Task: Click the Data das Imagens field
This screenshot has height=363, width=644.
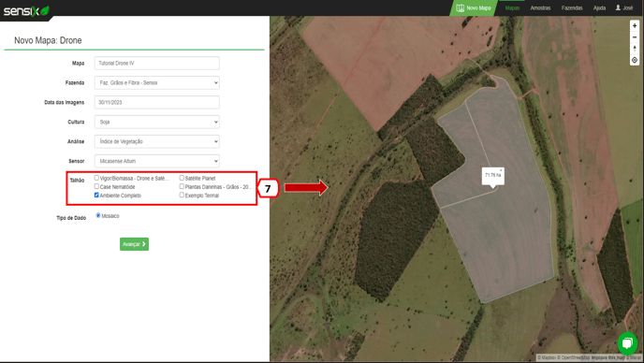Action: click(157, 102)
